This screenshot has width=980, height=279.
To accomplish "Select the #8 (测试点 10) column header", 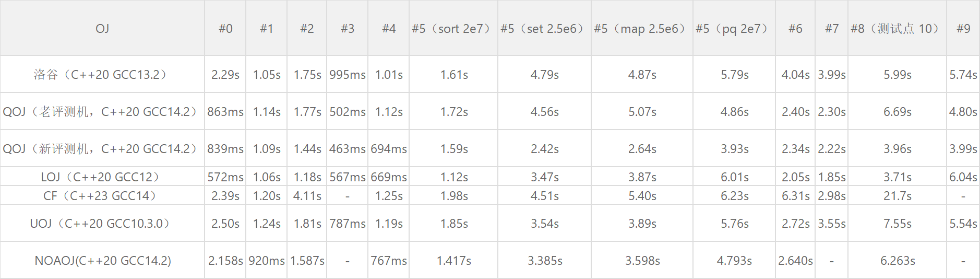I will (x=897, y=29).
